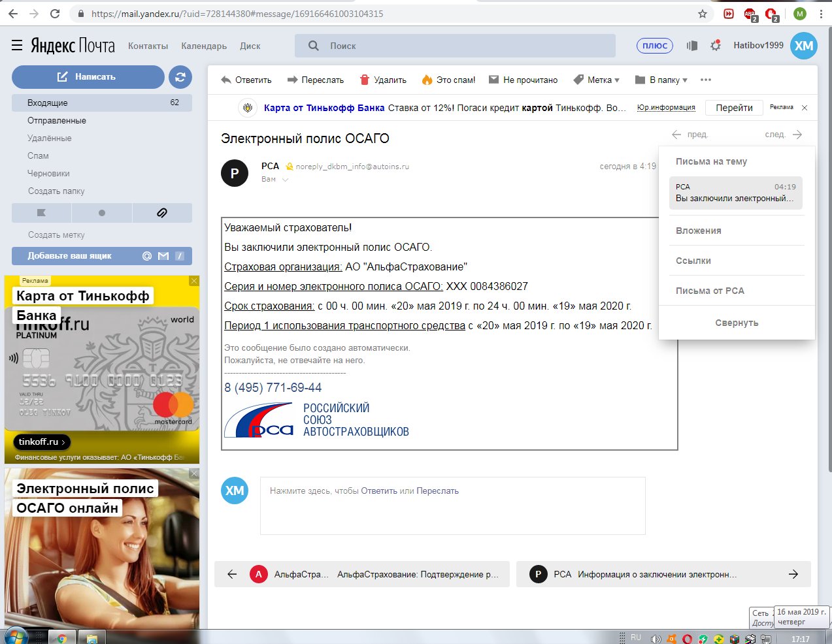The width and height of the screenshot is (832, 644).
Task: Close the Тинькофф card sidebar ad
Action: 194,281
